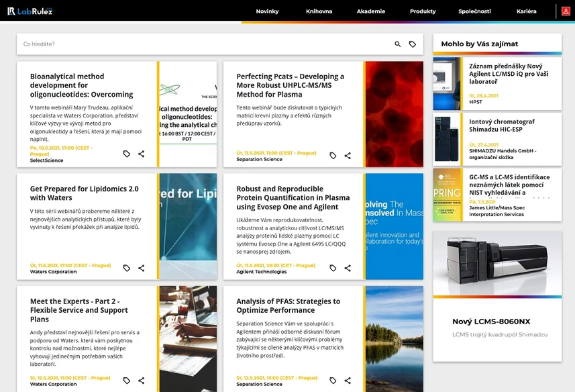Screen dimensions: 575x392
Task: Click the ACS Spring sidebar thumbnail
Action: point(447,195)
